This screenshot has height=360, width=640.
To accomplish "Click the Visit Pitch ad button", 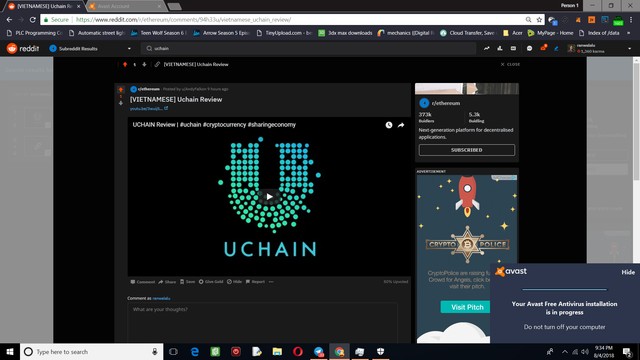I will coord(467,307).
